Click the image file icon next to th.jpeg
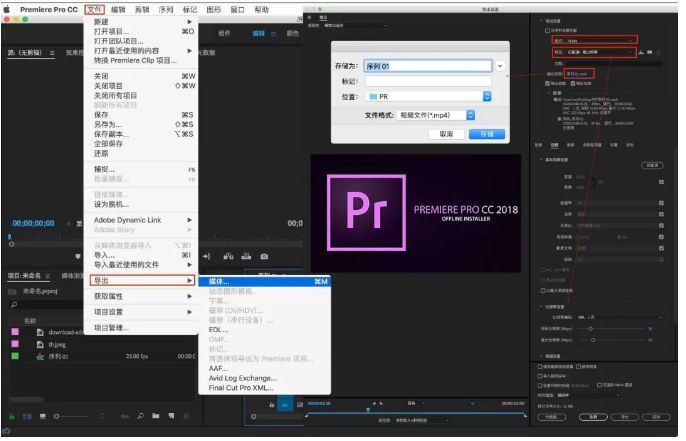 click(x=40, y=345)
